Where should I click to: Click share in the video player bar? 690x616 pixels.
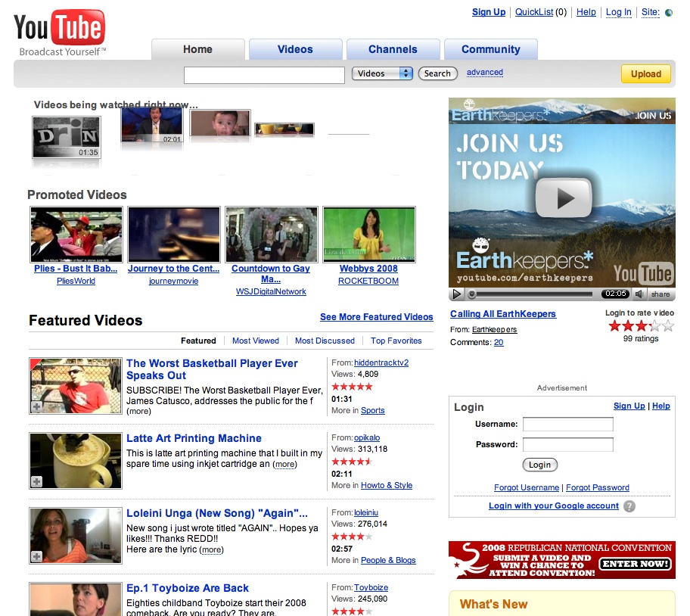(660, 294)
